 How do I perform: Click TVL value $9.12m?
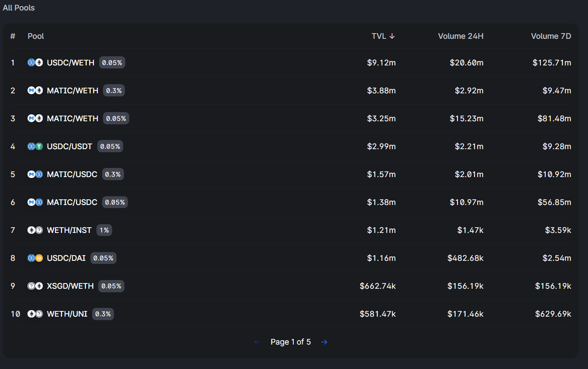point(381,62)
